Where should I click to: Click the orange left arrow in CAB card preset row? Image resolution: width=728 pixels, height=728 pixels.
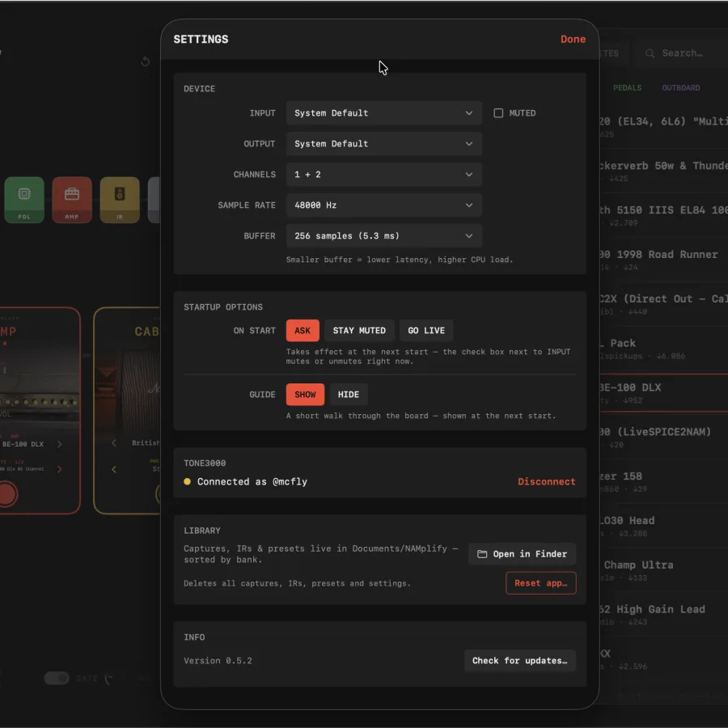pos(114,469)
